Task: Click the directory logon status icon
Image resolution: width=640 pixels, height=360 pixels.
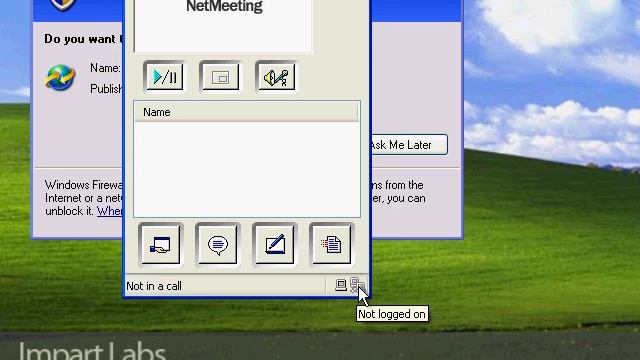Action: (357, 284)
